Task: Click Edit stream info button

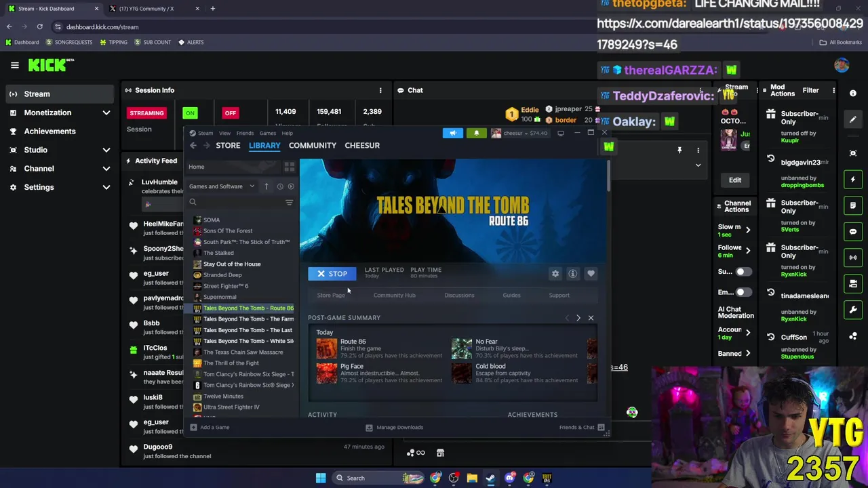Action: 734,180
